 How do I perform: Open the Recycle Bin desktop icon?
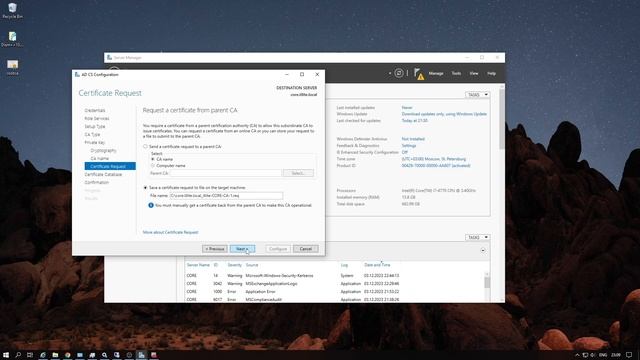tap(12, 11)
